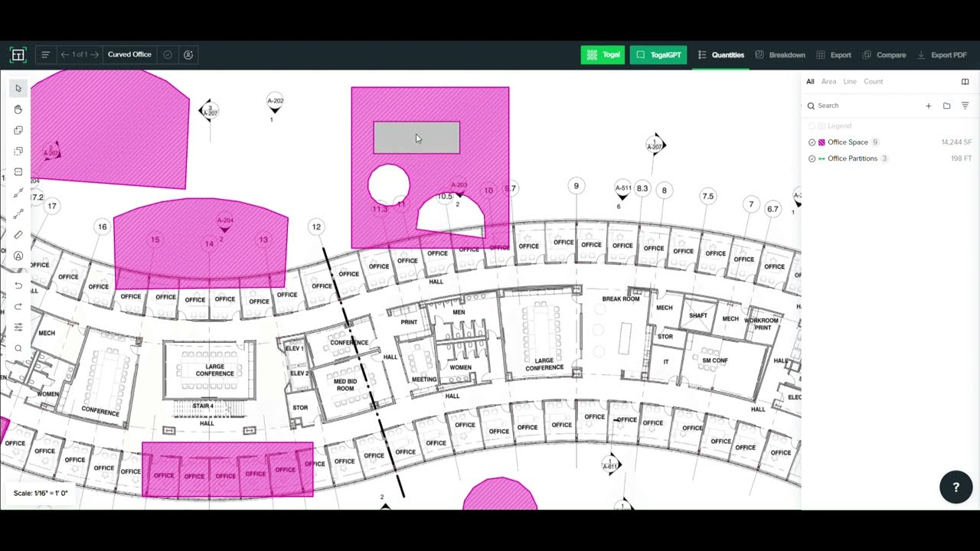980x551 pixels.
Task: Click the MED BID ROOM label
Action: (x=345, y=384)
